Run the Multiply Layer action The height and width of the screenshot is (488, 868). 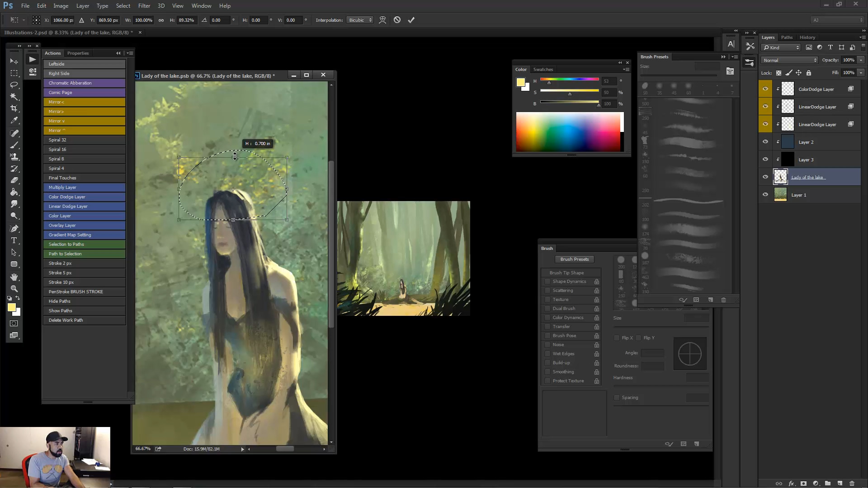coord(85,188)
